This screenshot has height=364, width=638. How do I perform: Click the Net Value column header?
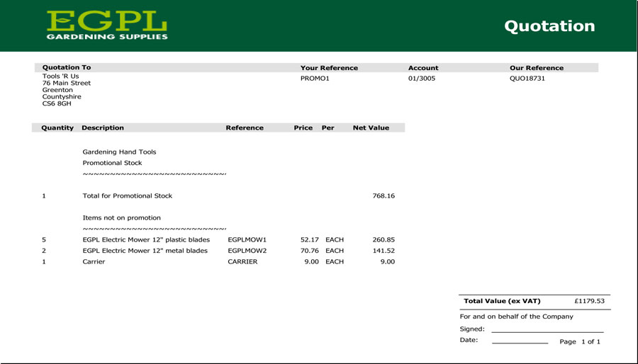[371, 127]
